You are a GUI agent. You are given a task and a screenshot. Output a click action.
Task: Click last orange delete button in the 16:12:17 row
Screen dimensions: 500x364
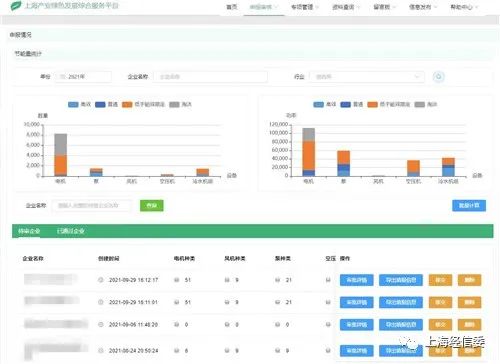pos(469,280)
